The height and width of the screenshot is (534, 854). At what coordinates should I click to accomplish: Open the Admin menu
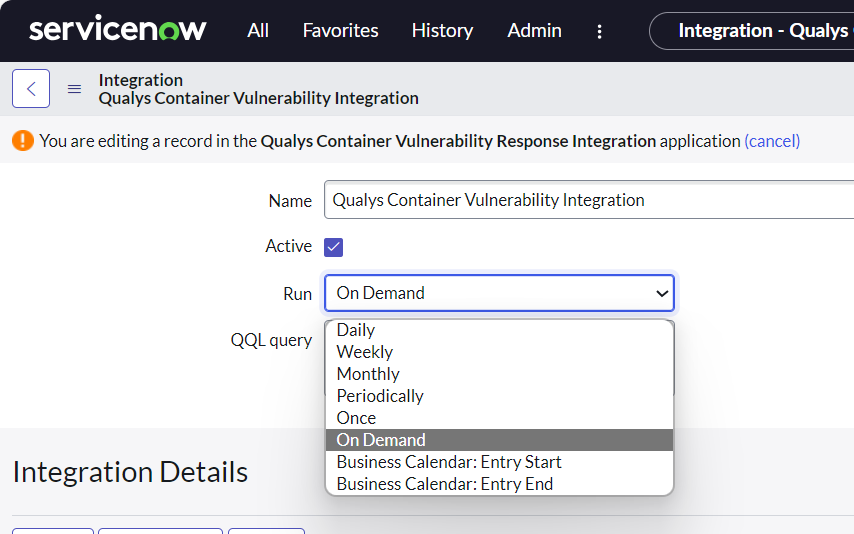[x=534, y=31]
